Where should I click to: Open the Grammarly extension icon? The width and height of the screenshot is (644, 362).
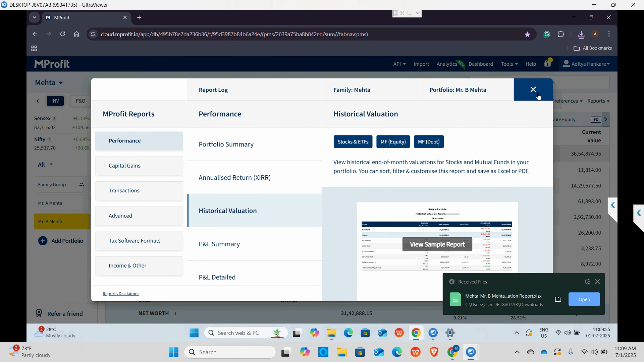[547, 34]
